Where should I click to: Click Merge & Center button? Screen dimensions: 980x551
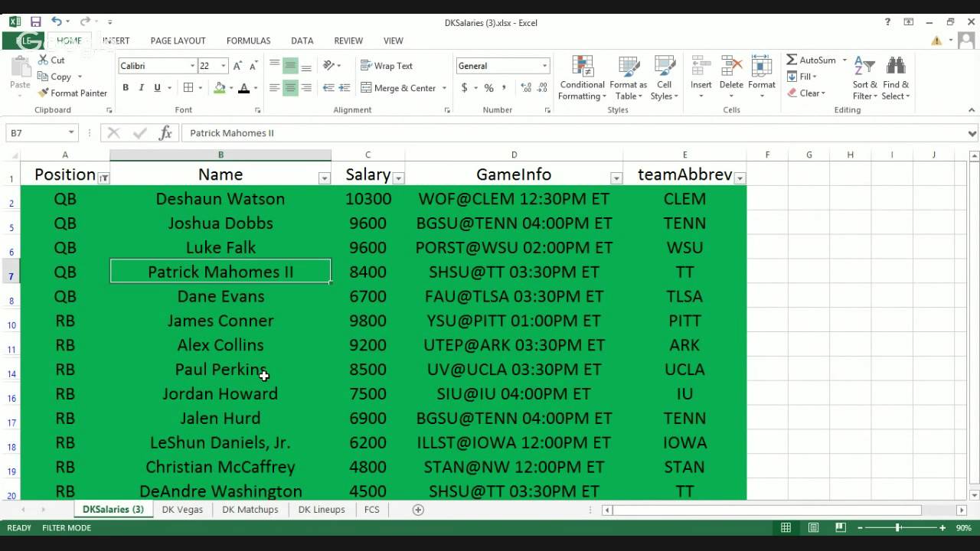398,88
